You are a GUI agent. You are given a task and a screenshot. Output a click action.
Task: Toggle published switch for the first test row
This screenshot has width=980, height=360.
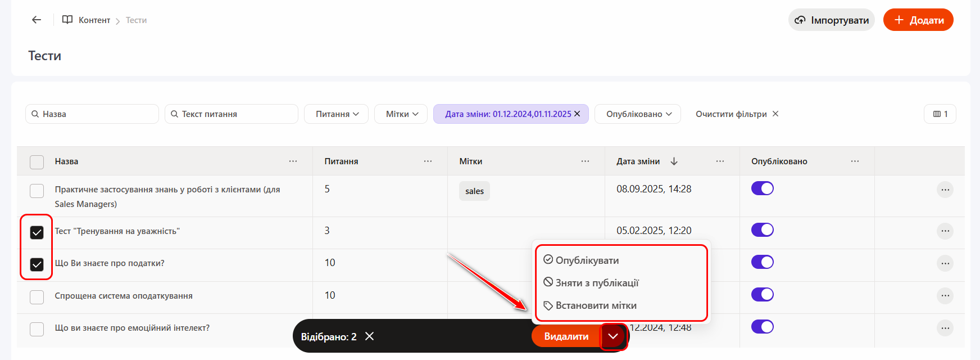[x=762, y=188]
